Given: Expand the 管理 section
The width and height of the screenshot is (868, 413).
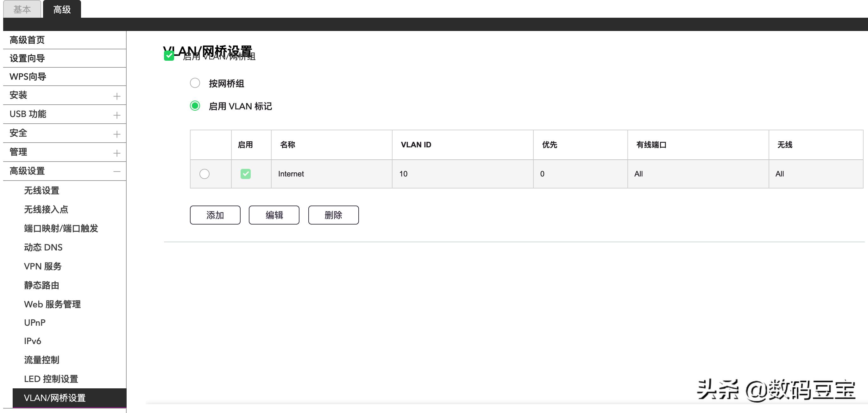Looking at the screenshot, I should click(x=116, y=152).
